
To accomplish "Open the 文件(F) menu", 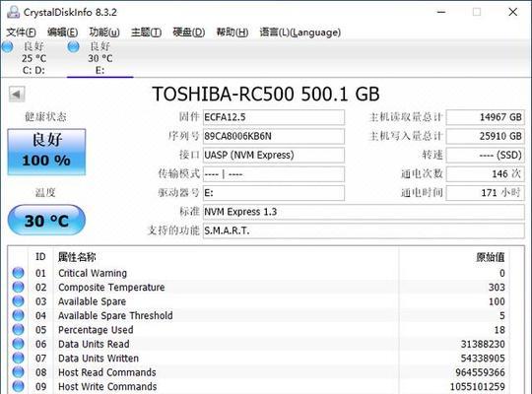I will tap(21, 33).
